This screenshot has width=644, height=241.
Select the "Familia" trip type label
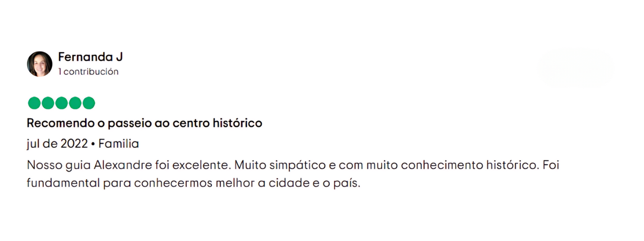(x=119, y=144)
